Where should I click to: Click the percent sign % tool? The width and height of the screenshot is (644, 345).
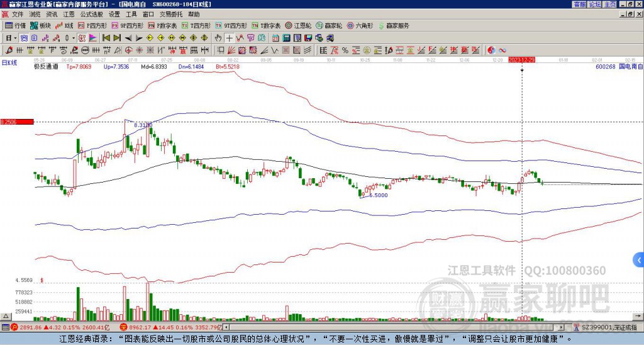coord(345,50)
